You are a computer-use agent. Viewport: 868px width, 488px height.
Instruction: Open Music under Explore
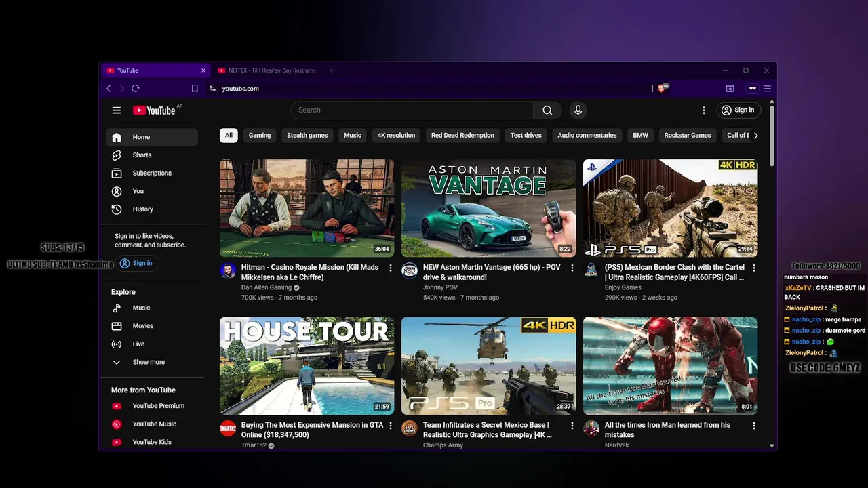pyautogui.click(x=152, y=308)
